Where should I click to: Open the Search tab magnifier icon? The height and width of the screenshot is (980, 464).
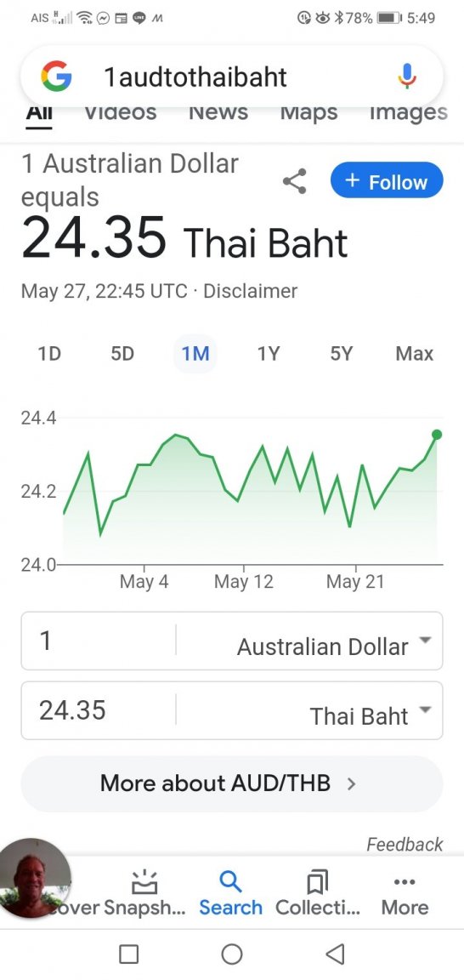point(230,882)
